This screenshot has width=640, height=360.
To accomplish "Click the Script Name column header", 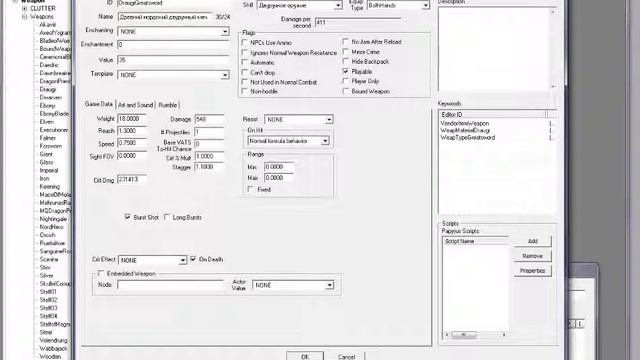I will tap(476, 241).
